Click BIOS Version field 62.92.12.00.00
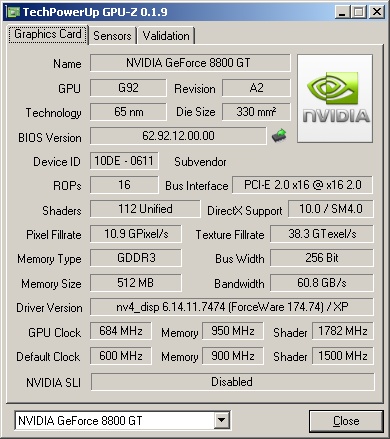This screenshot has width=390, height=439. pyautogui.click(x=178, y=136)
